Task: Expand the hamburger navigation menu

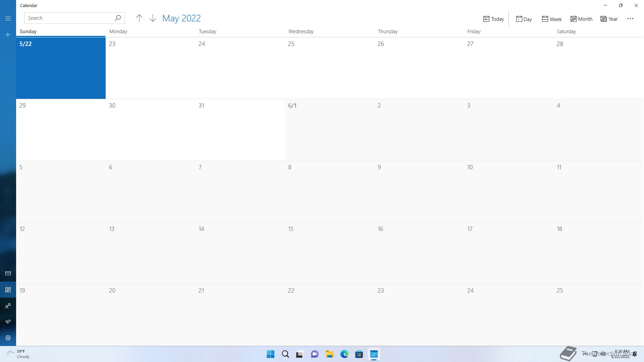Action: (8, 19)
